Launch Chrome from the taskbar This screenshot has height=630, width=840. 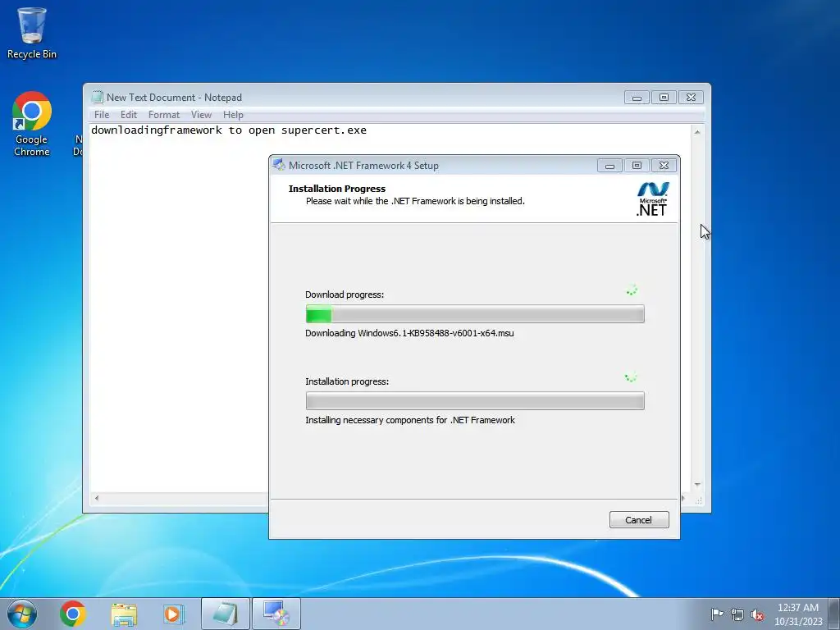pos(73,614)
